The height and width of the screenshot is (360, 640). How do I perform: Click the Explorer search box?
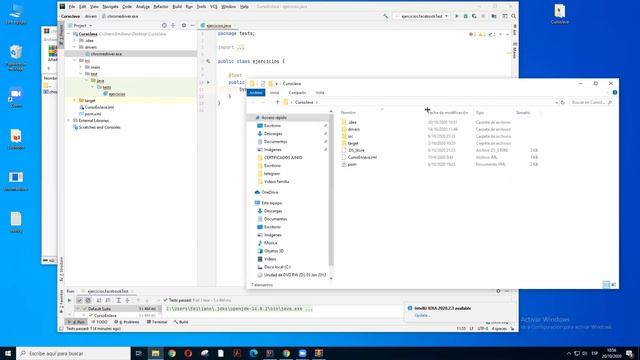[x=591, y=102]
